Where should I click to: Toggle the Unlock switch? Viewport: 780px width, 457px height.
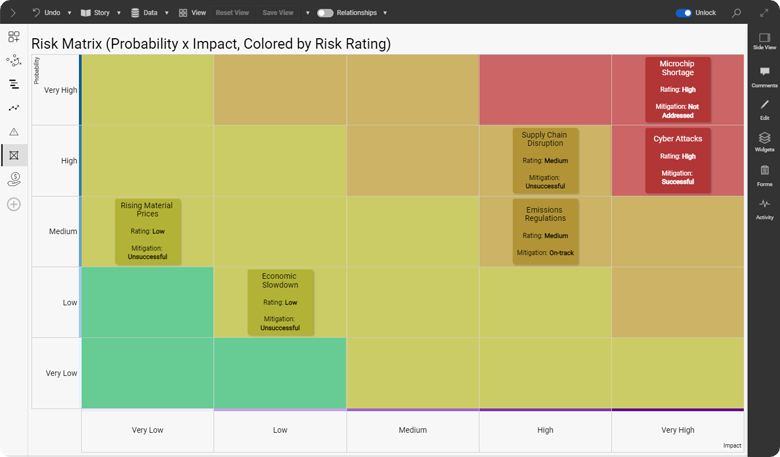[683, 13]
